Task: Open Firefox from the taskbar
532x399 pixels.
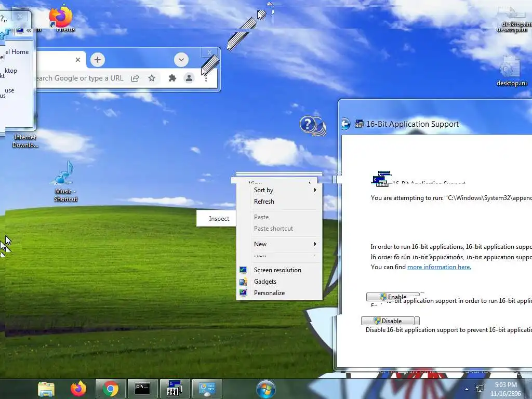Action: click(78, 389)
